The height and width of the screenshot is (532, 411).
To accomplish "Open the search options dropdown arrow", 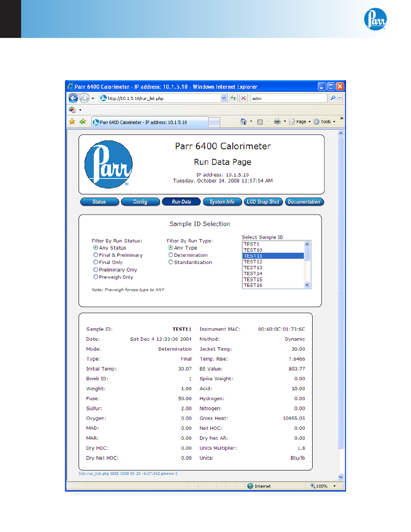I will tap(339, 98).
